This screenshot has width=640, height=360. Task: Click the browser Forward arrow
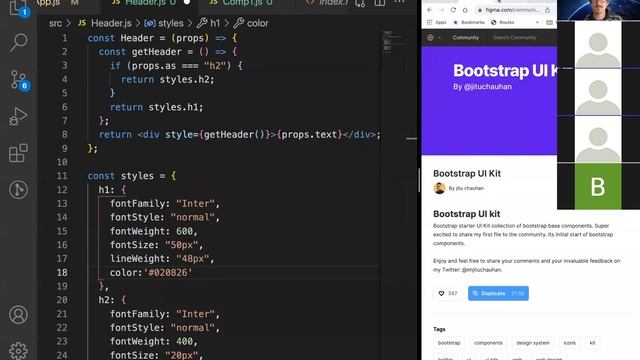[442, 10]
